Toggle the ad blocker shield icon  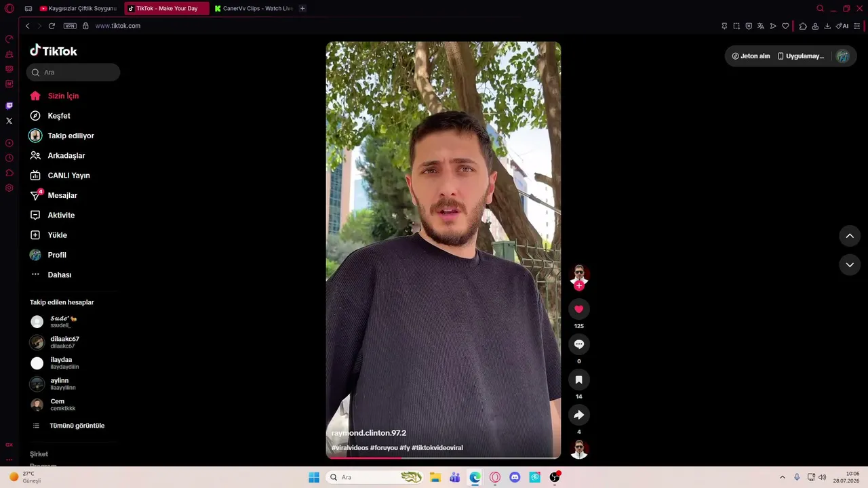[x=749, y=26]
